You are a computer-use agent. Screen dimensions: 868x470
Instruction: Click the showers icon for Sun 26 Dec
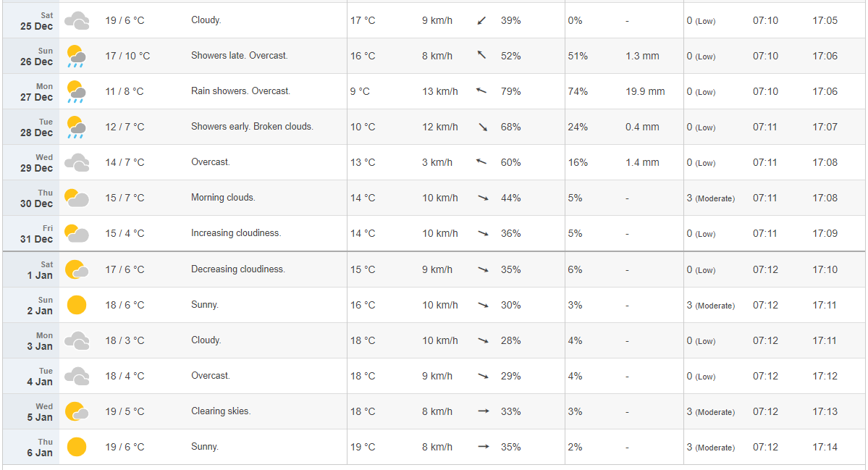tap(76, 56)
